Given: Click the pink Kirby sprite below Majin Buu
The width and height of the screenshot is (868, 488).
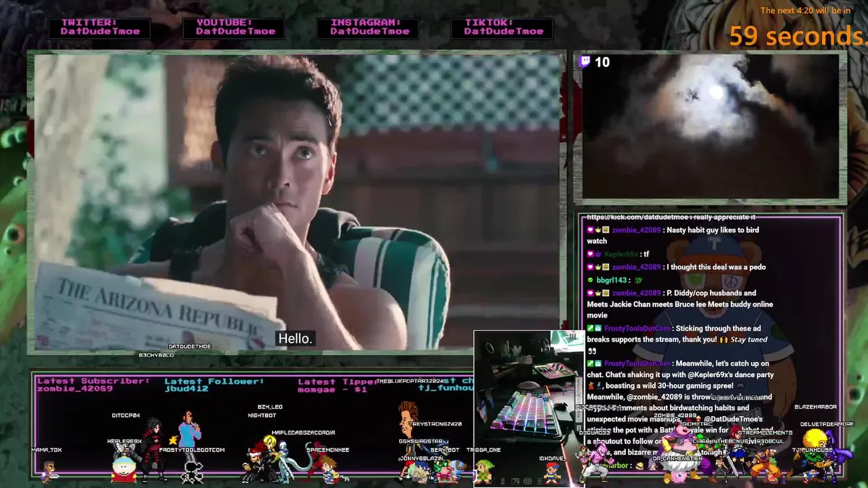Looking at the screenshot, I should [679, 477].
